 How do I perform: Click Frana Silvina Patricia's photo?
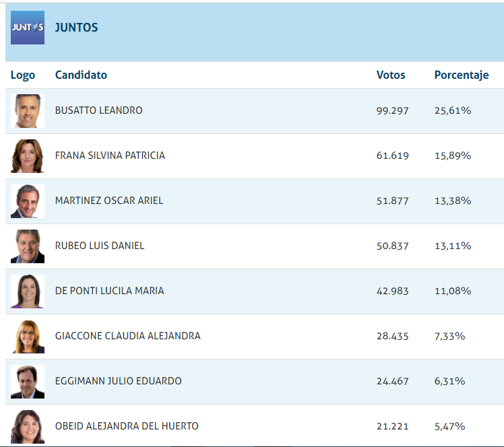(x=28, y=156)
